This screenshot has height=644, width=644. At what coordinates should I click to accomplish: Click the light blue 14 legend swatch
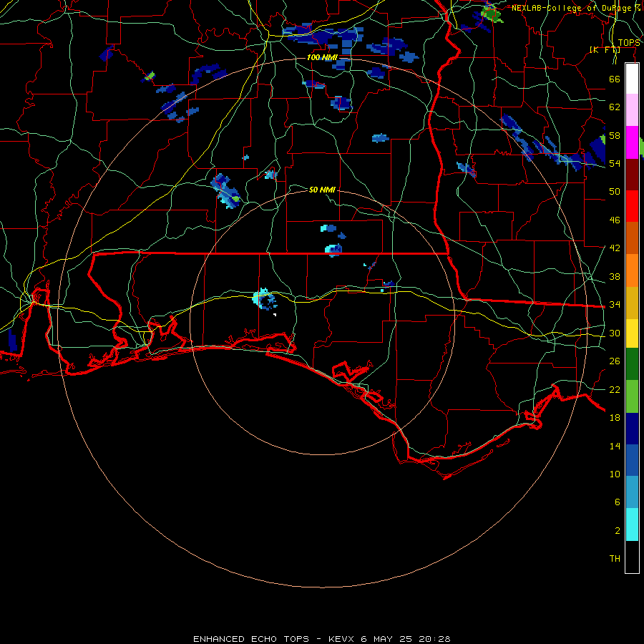(x=632, y=492)
